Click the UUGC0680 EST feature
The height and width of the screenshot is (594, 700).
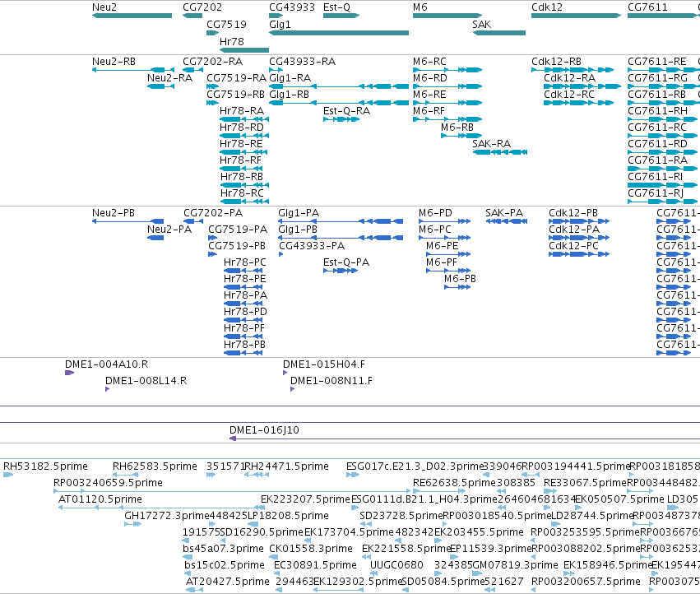point(374,573)
